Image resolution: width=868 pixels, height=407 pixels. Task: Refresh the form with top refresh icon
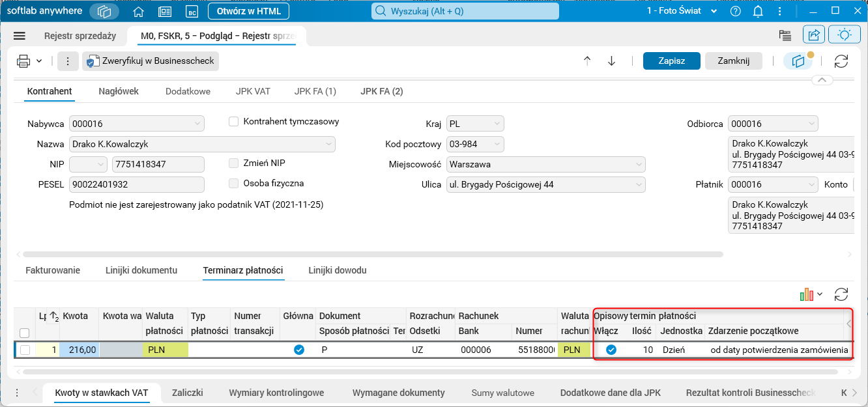point(841,61)
